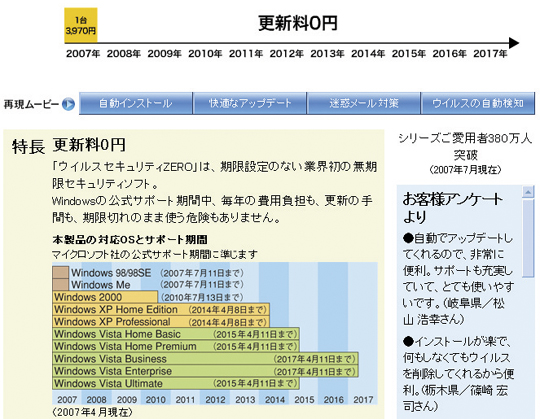The width and height of the screenshot is (540, 419).
Task: Click the (2007年4月現在) note below the chart
Action: pyautogui.click(x=92, y=412)
